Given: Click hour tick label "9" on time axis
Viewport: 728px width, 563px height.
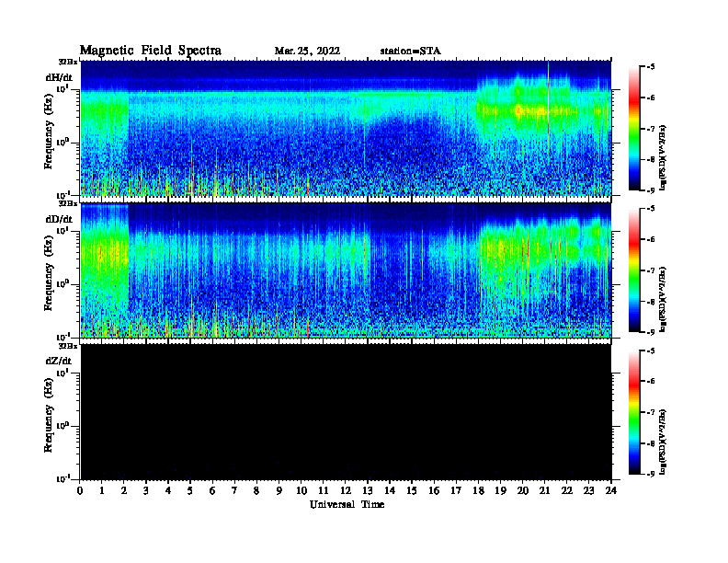Looking at the screenshot, I should [x=279, y=490].
